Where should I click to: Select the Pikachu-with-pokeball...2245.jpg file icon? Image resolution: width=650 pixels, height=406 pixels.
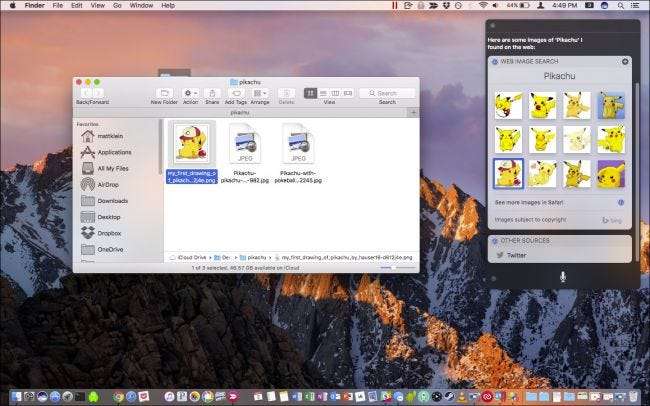[x=298, y=143]
